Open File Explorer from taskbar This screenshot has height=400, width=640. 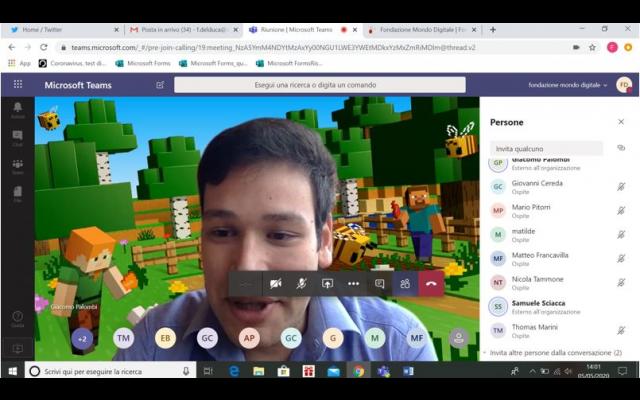pos(259,371)
